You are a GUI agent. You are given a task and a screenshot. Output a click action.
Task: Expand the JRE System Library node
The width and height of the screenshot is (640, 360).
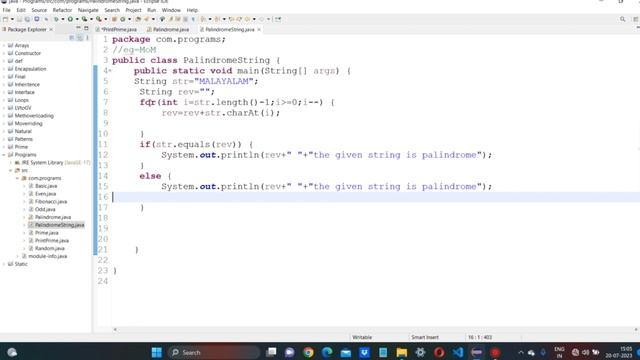11,162
